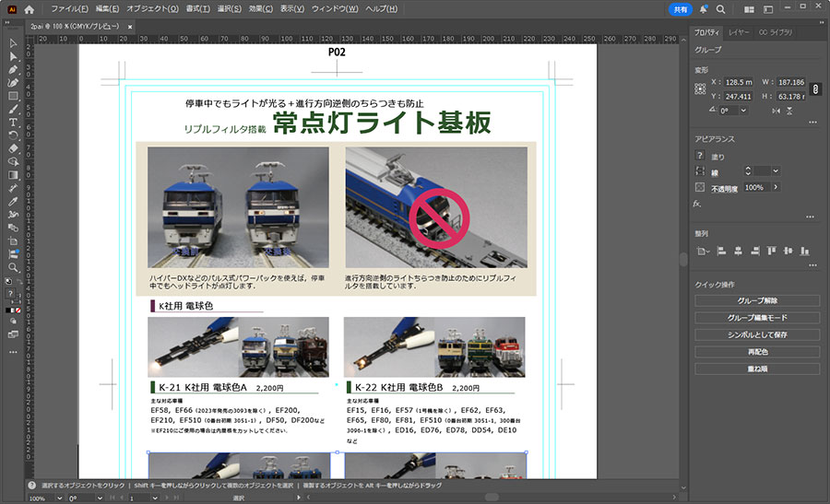Swap fill and stroke in toolbar
830x504 pixels.
tap(19, 281)
